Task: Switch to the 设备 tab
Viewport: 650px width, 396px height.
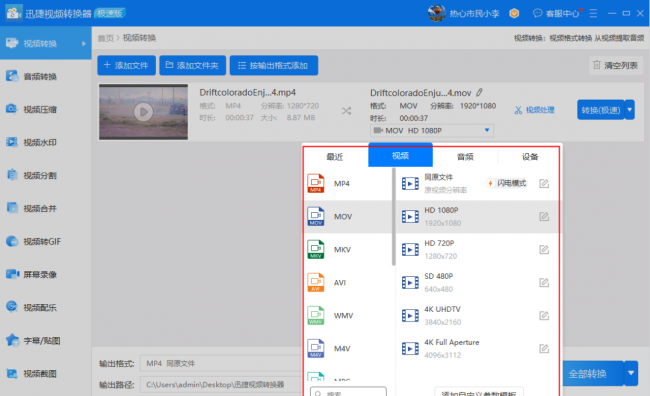Action: click(530, 156)
